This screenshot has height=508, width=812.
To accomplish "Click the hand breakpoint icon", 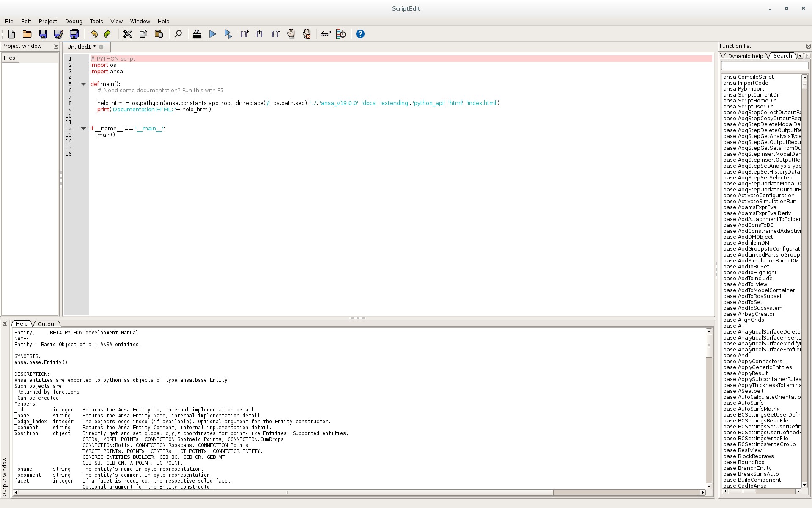I will [291, 34].
